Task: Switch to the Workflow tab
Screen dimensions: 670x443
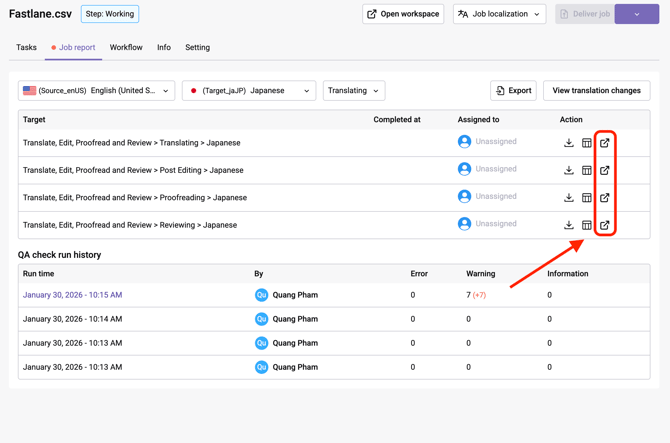Action: (126, 47)
